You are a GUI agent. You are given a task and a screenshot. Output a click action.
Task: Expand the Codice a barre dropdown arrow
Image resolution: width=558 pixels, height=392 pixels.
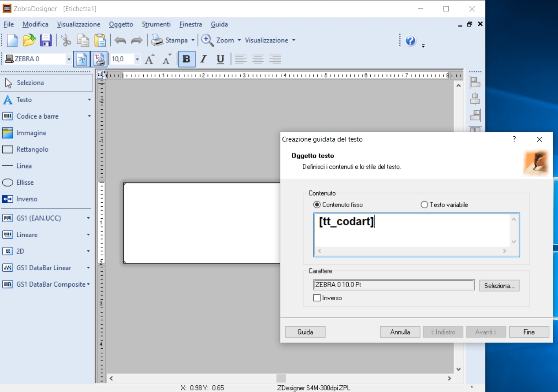[89, 116]
